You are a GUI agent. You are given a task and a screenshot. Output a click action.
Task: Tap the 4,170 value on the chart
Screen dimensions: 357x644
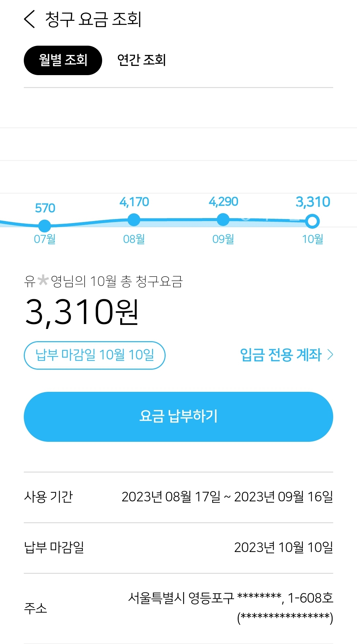[134, 202]
